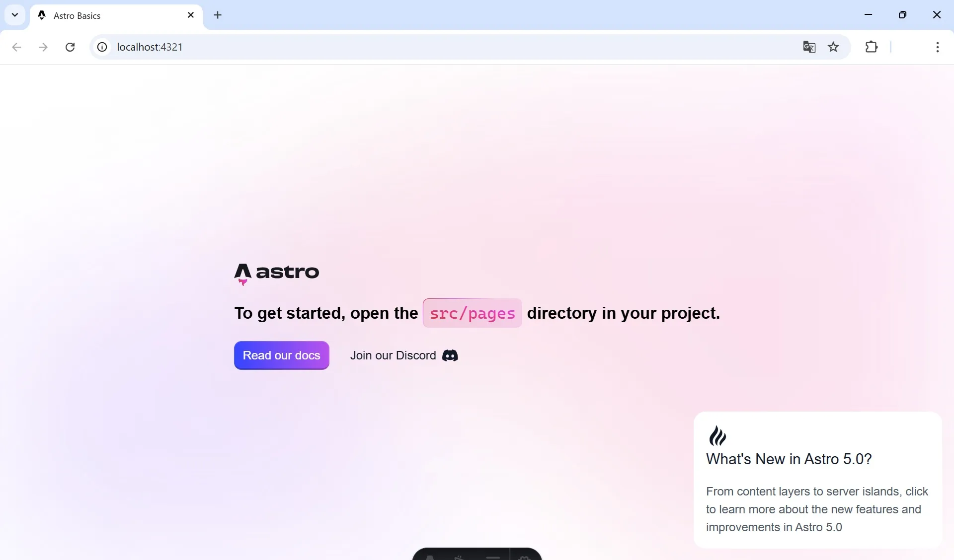
Task: Open the translate page option
Action: (x=809, y=47)
